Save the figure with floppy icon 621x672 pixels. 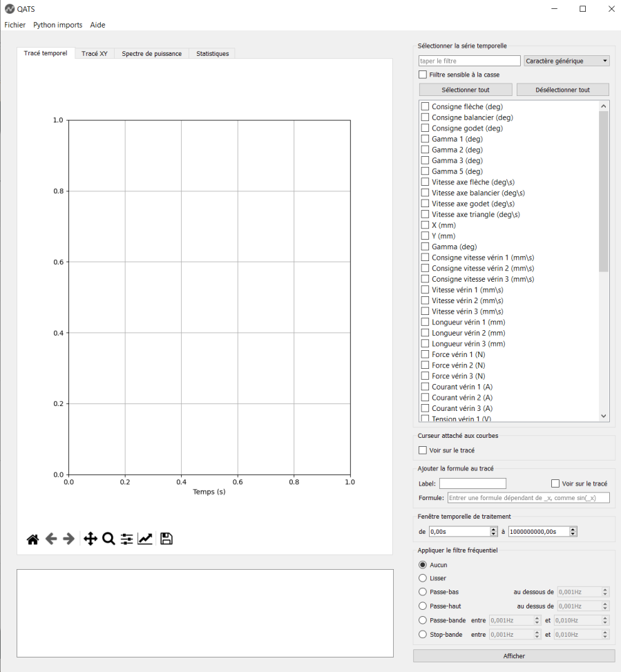point(166,539)
